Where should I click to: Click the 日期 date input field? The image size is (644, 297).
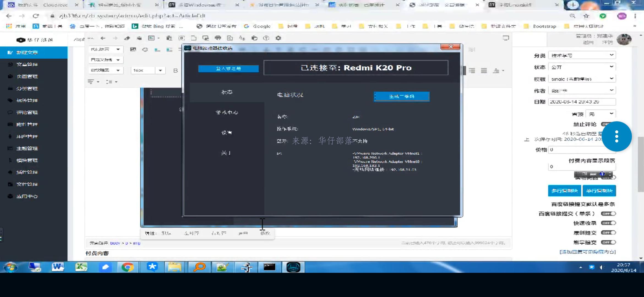[582, 102]
